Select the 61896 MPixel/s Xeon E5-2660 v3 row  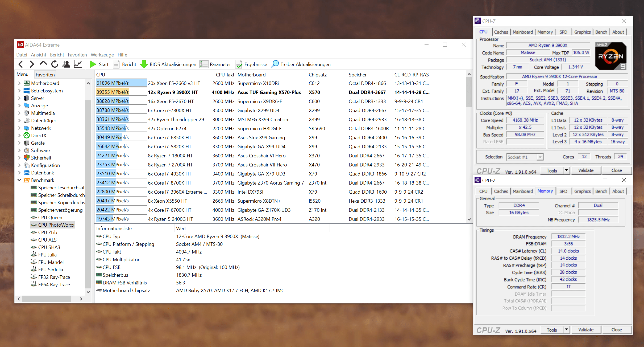[x=263, y=83]
